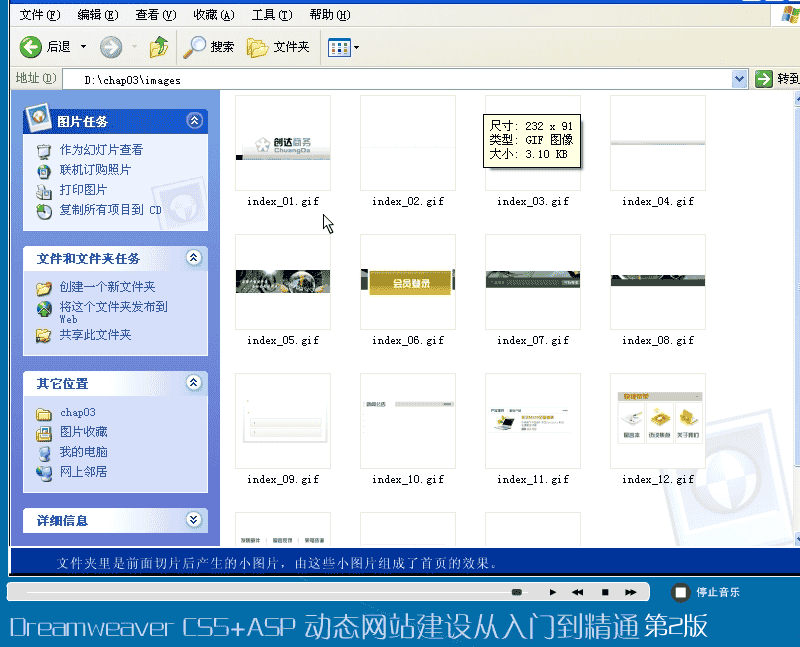Open the address bar dropdown arrow
The height and width of the screenshot is (647, 800).
tap(739, 79)
